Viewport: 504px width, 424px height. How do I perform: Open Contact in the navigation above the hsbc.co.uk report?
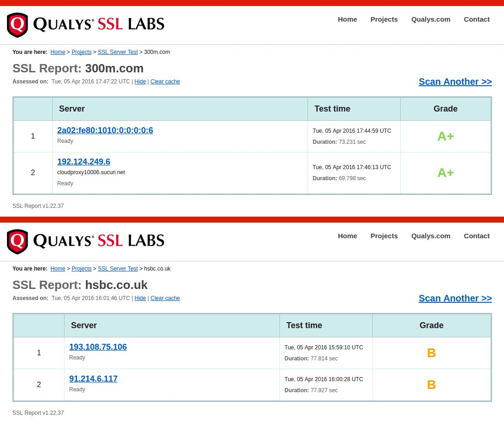(x=477, y=236)
